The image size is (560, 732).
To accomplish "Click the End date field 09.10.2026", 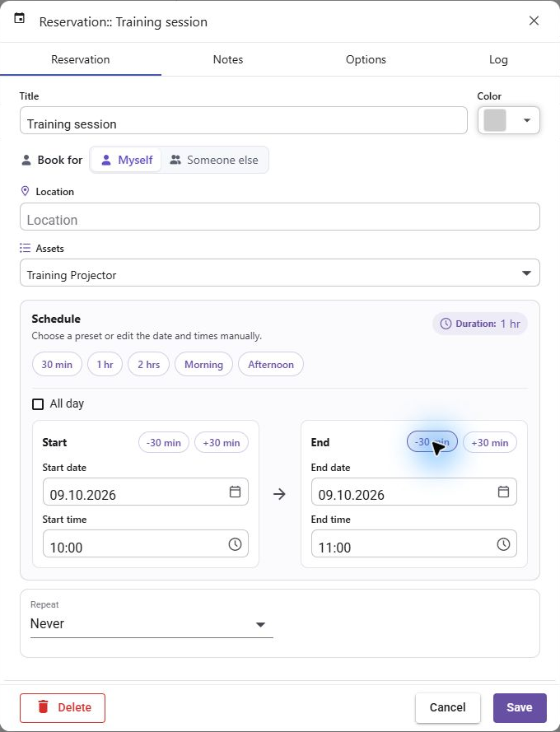I will 413,492.
